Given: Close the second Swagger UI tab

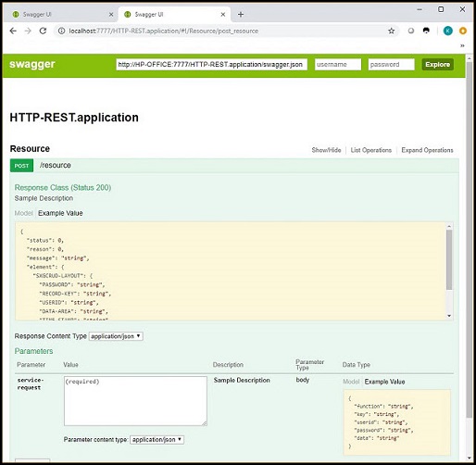Looking at the screenshot, I should 223,15.
